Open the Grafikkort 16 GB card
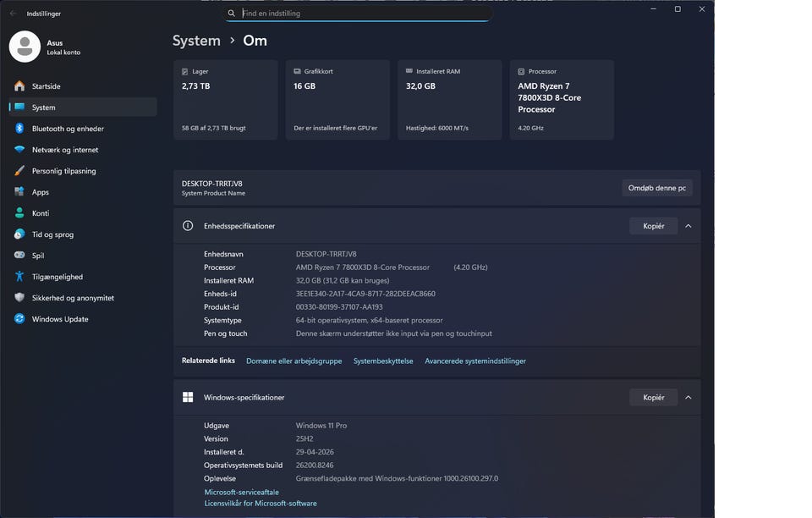This screenshot has width=812, height=518. pyautogui.click(x=337, y=100)
